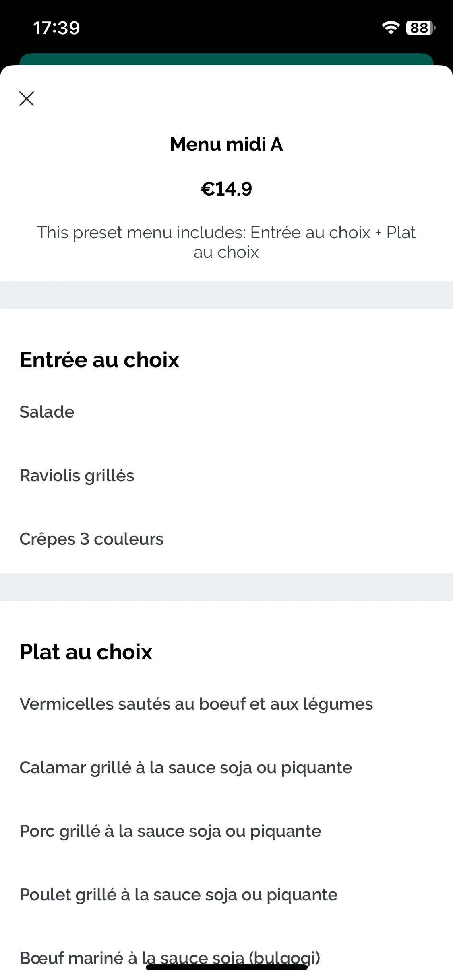Tap the preset menu description text
The height and width of the screenshot is (980, 453).
[x=226, y=242]
